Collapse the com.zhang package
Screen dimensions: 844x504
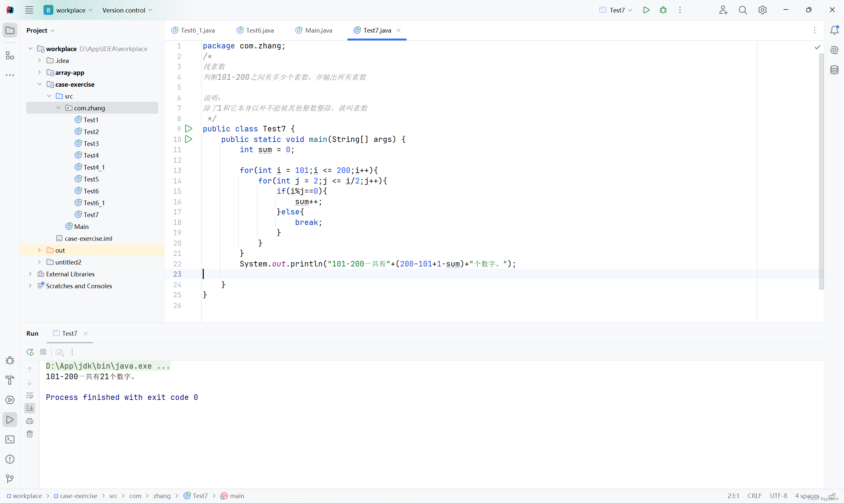(x=58, y=108)
